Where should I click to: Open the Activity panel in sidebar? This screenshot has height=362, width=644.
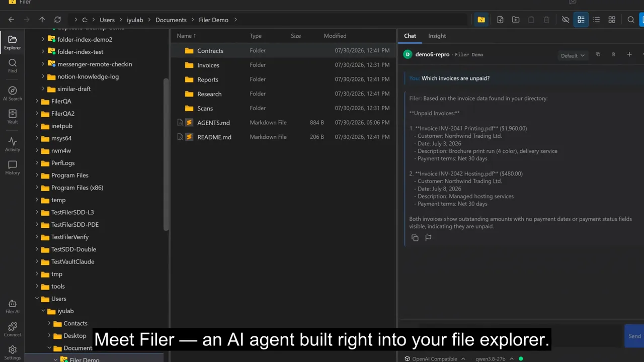coord(12,145)
